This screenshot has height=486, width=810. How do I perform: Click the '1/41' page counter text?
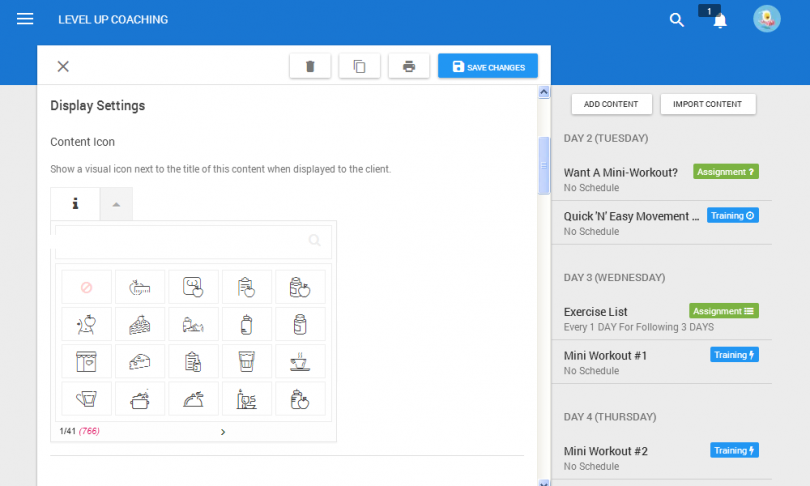(x=67, y=431)
